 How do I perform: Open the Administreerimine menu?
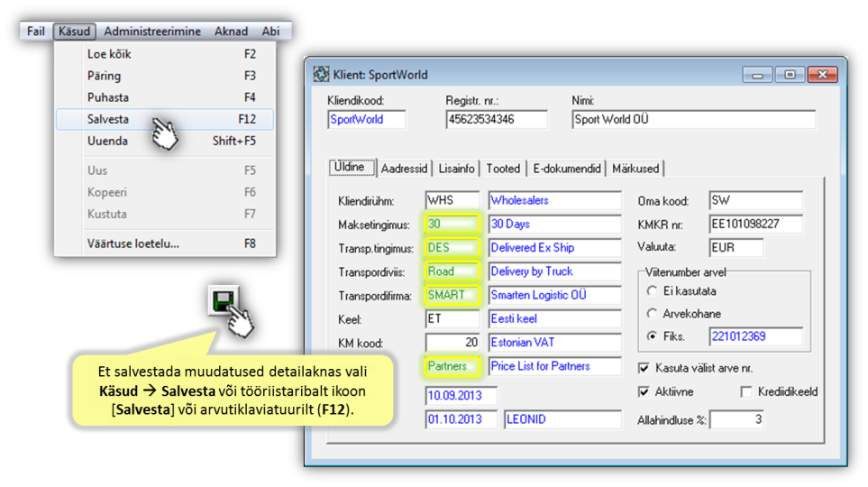[152, 31]
